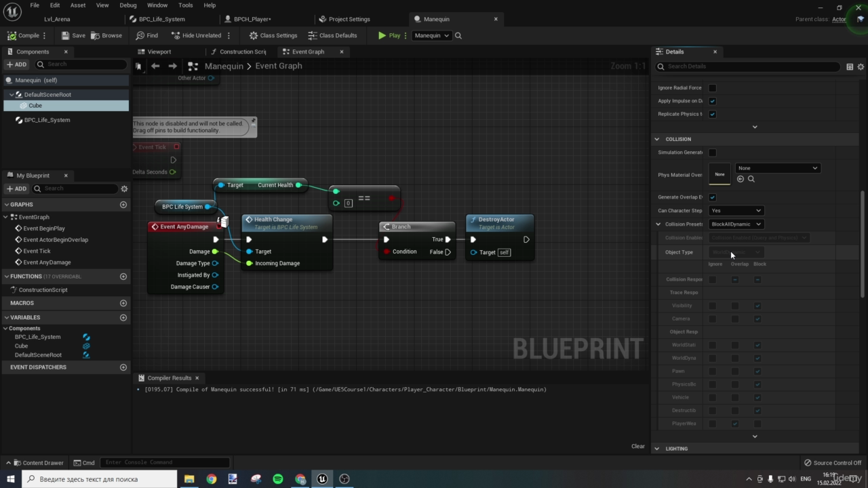The image size is (868, 488).
Task: Open the Asset menu
Action: coord(78,5)
